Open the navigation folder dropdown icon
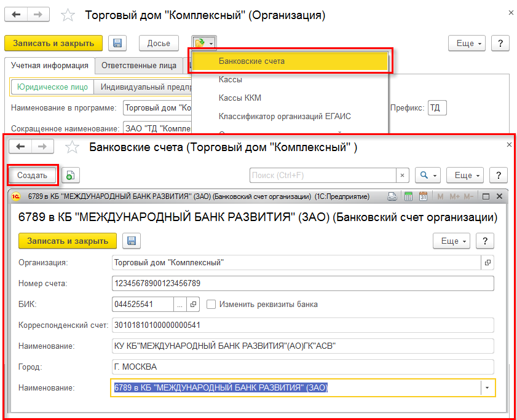 pyautogui.click(x=203, y=43)
